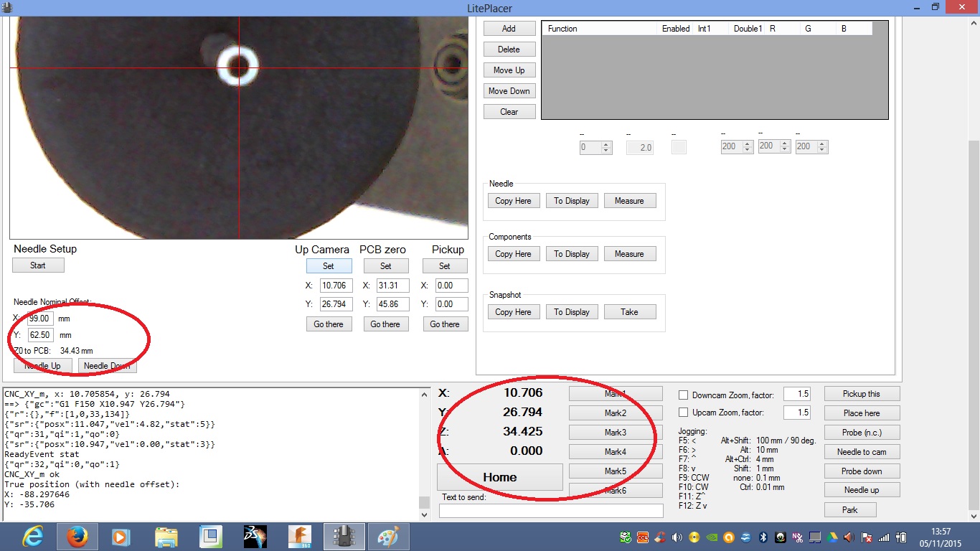Click the Text to send input field
980x551 pixels.
pos(551,511)
